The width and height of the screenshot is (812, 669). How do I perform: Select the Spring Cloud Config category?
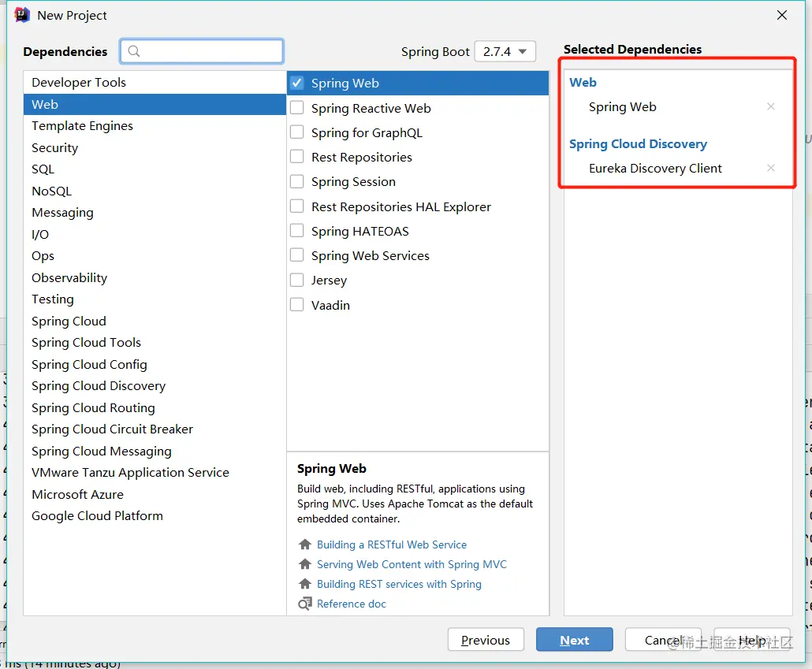tap(155, 365)
